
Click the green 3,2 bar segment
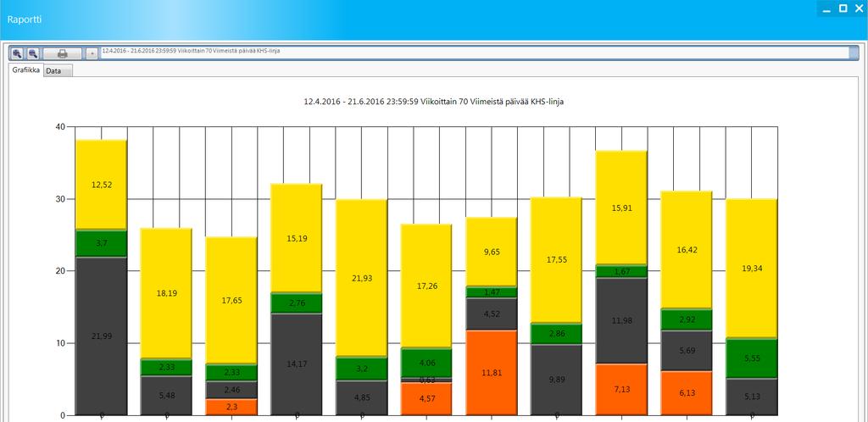tap(361, 369)
